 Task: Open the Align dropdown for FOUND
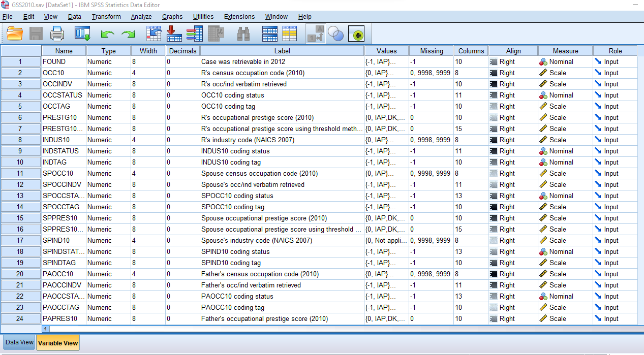pyautogui.click(x=512, y=61)
